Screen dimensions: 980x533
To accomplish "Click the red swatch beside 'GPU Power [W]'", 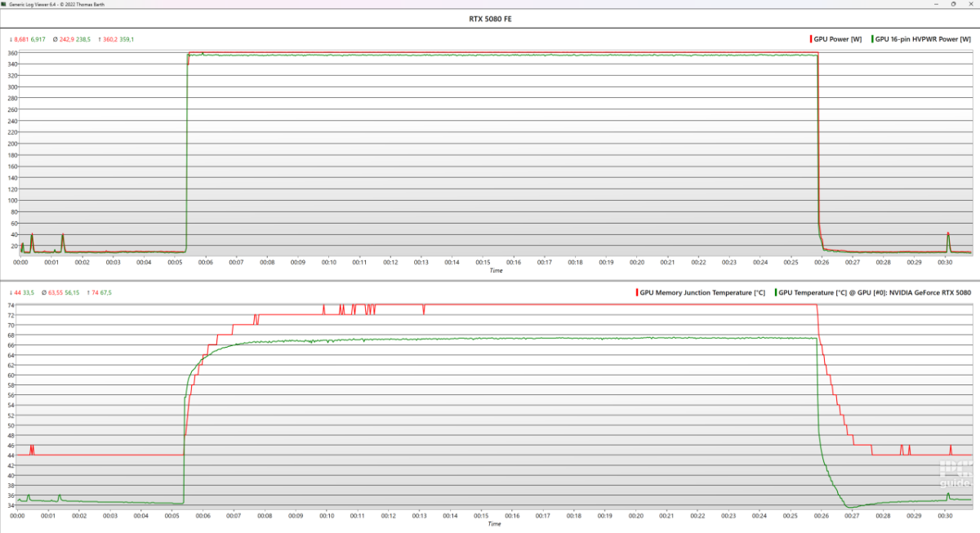I will pyautogui.click(x=811, y=39).
